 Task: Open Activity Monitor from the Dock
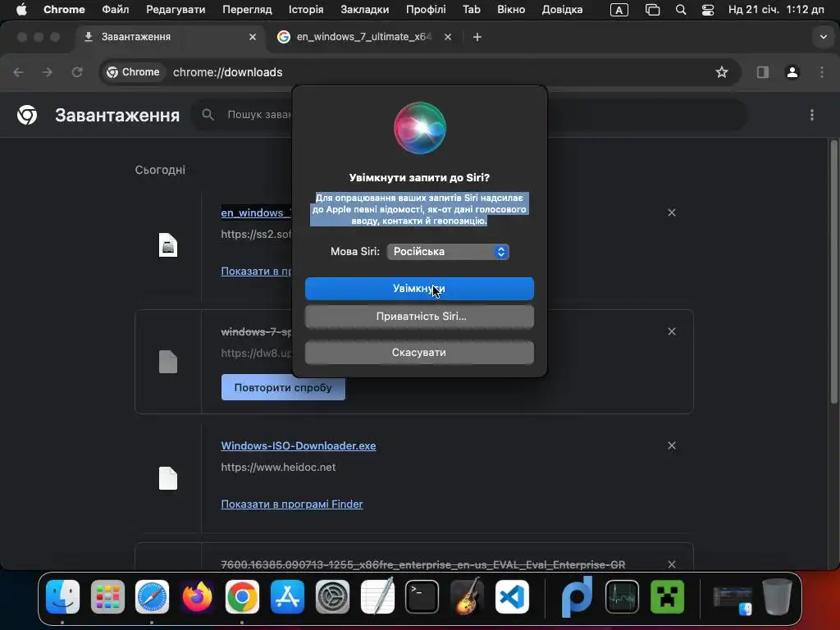coord(622,596)
